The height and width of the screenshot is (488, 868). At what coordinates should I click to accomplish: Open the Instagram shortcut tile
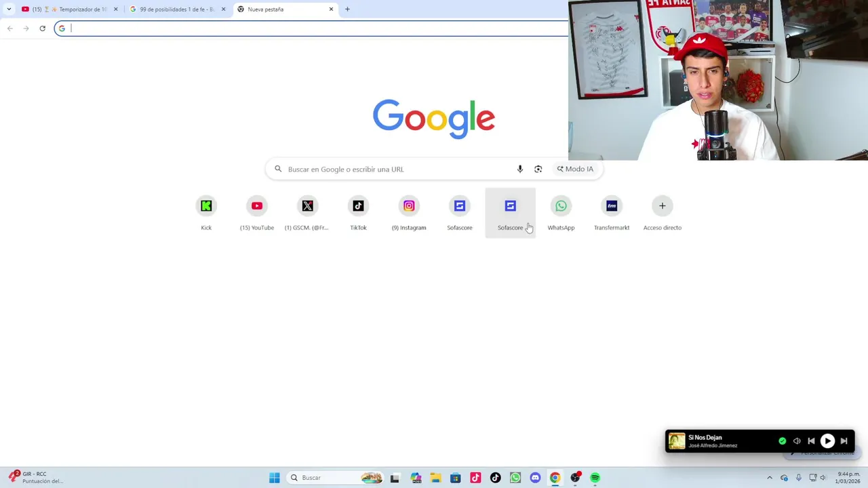pos(409,213)
